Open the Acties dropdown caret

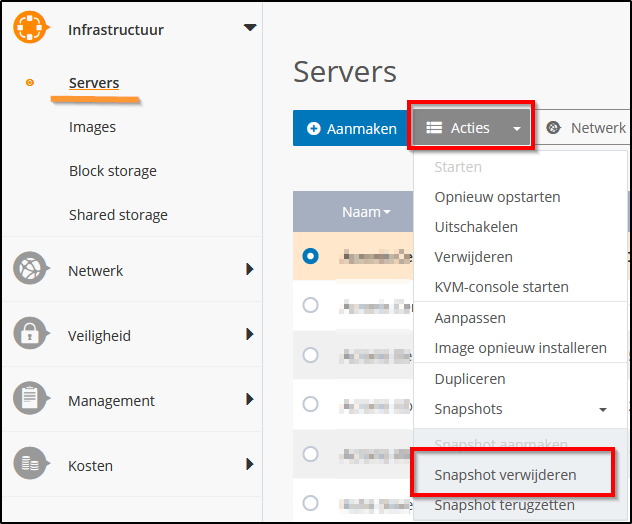tap(517, 129)
